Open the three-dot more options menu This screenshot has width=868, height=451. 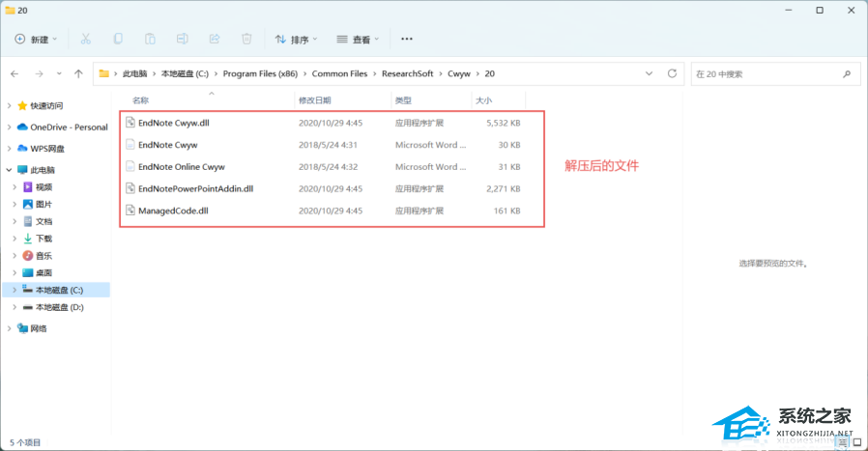click(x=407, y=39)
